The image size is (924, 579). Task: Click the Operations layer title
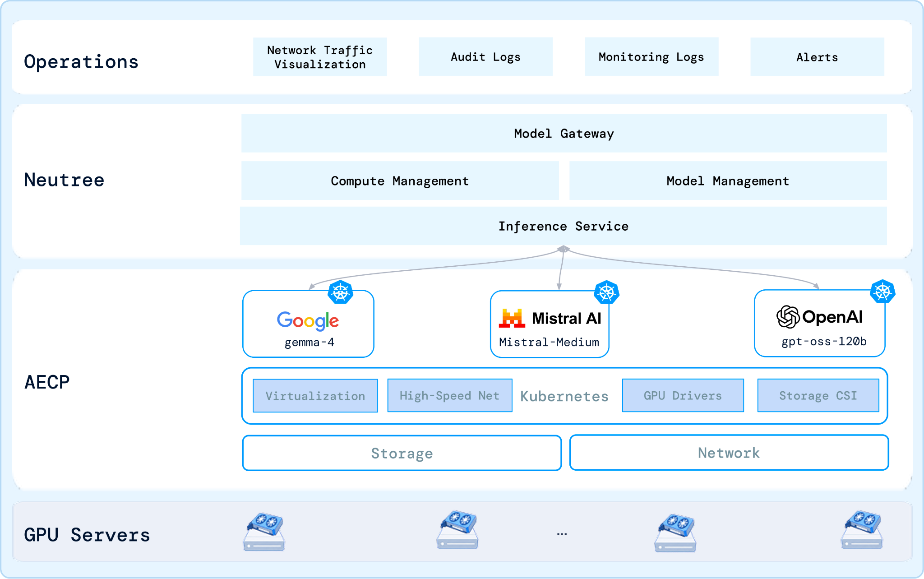pyautogui.click(x=81, y=62)
